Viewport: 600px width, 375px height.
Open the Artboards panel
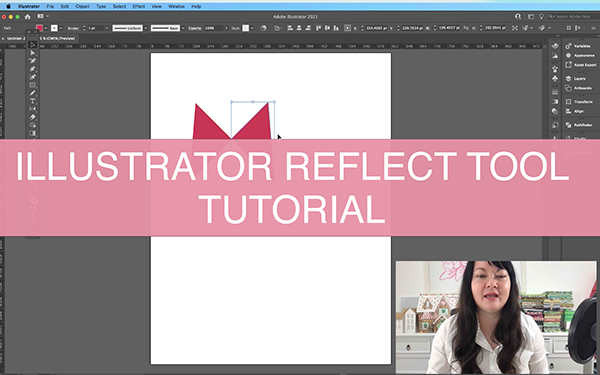pyautogui.click(x=579, y=88)
